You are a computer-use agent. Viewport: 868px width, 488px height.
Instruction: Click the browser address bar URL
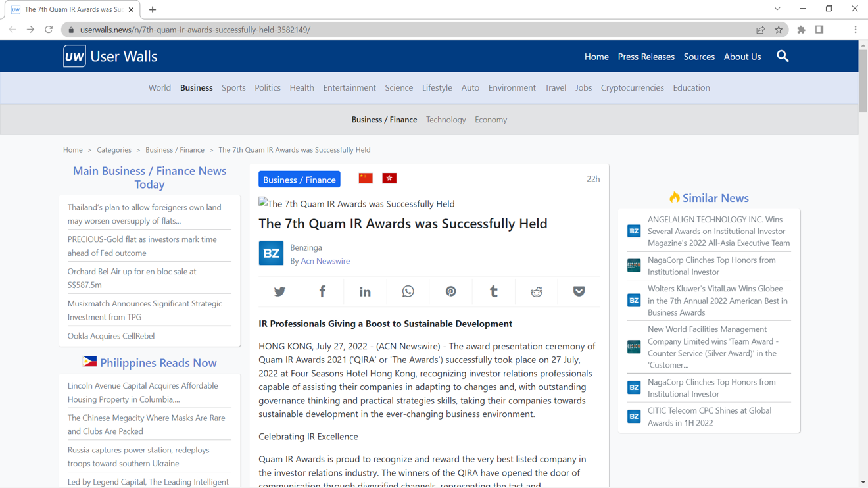(x=195, y=30)
